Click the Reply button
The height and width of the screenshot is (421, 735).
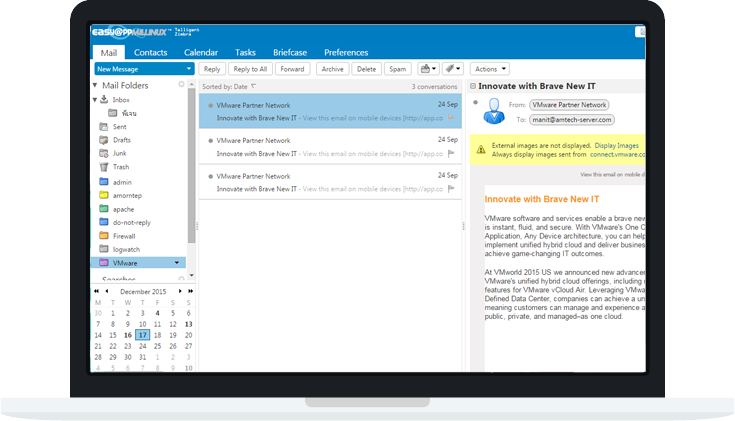click(212, 69)
